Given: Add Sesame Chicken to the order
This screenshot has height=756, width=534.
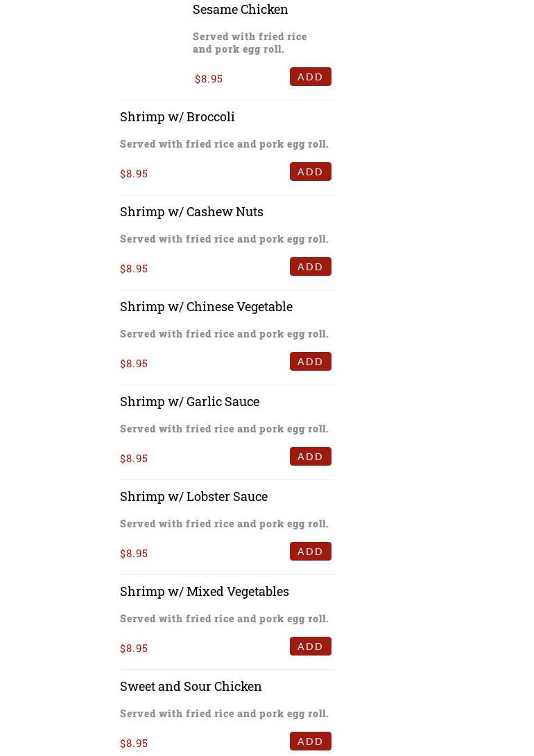Looking at the screenshot, I should coord(310,77).
